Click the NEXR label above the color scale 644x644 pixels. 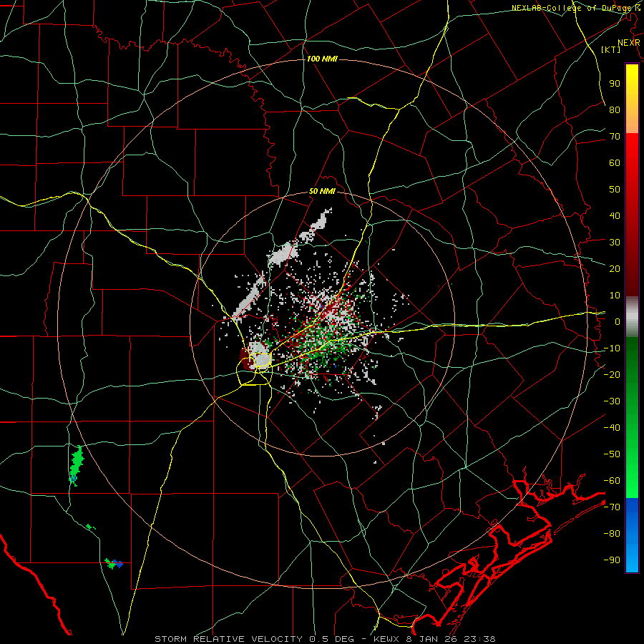click(x=628, y=43)
